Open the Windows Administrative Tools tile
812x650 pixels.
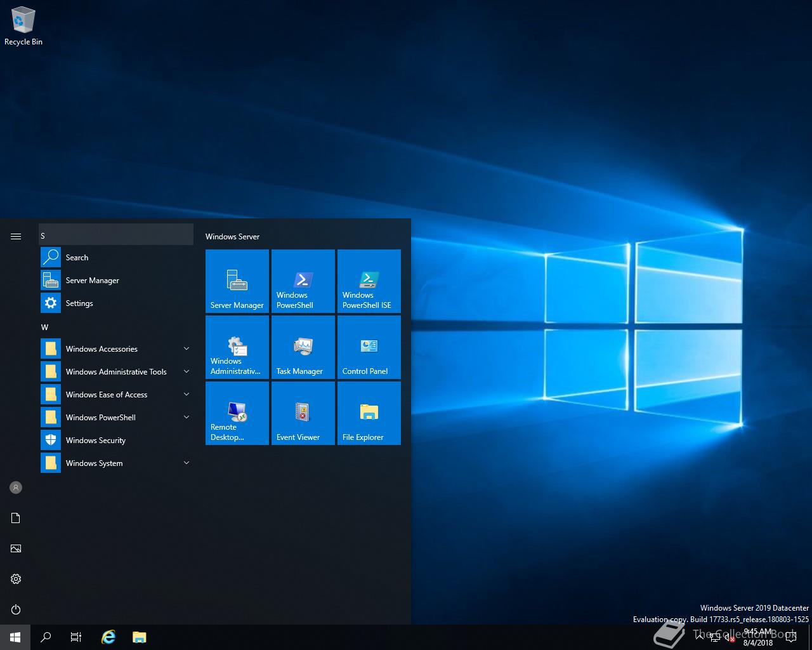(237, 347)
